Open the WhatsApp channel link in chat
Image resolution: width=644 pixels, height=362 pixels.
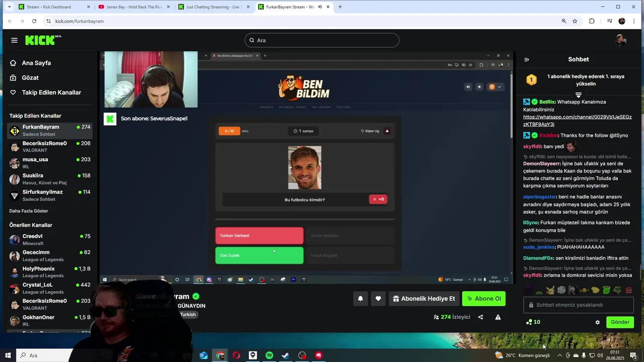coord(577,121)
